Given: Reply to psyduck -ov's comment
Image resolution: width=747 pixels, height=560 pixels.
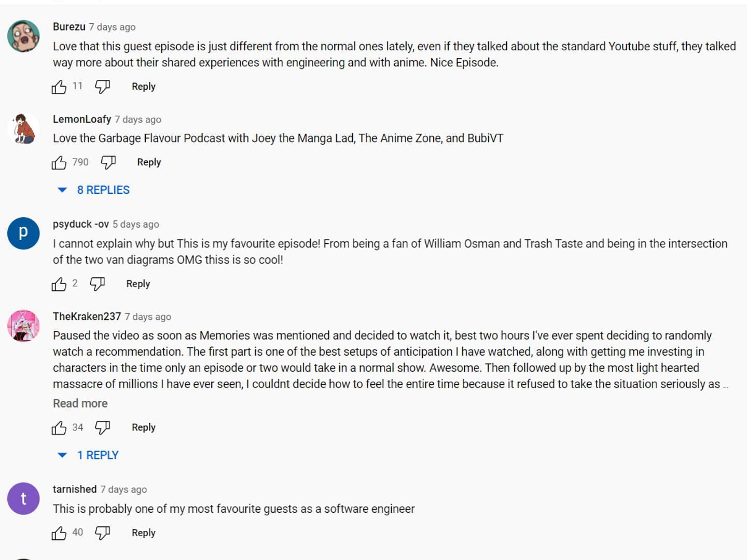Looking at the screenshot, I should [x=138, y=284].
